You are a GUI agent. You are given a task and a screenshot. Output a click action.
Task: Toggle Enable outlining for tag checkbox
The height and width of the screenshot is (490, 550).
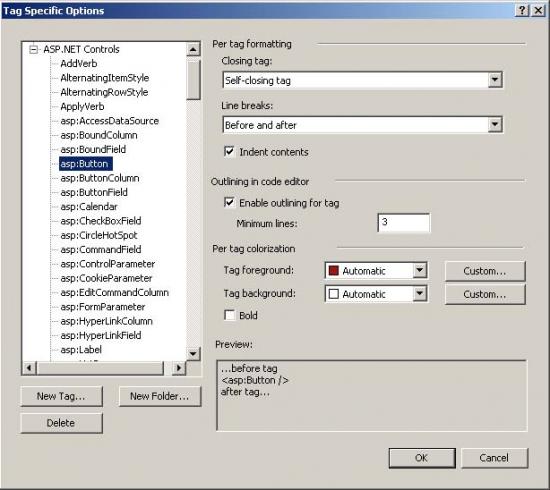tap(229, 202)
